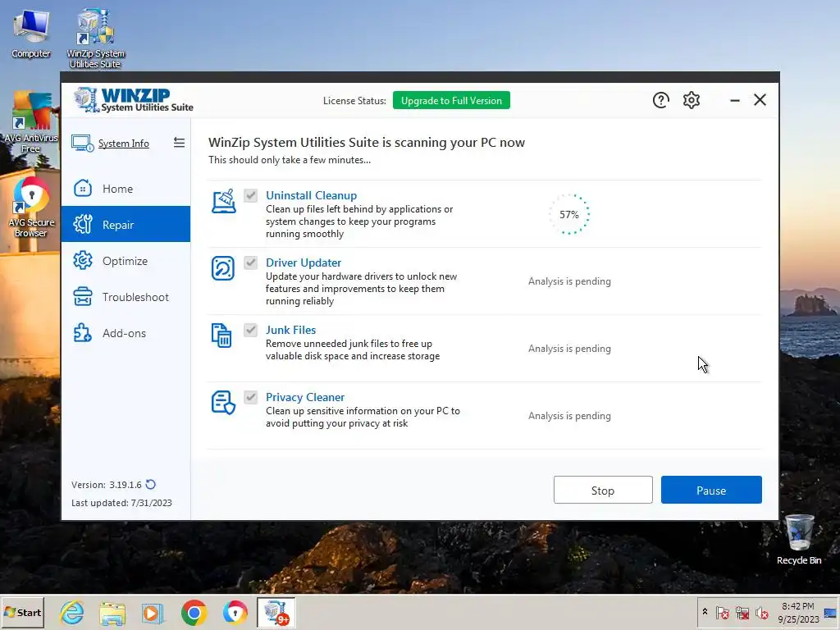
Task: Click the Optimize gear icon
Action: coord(83,260)
